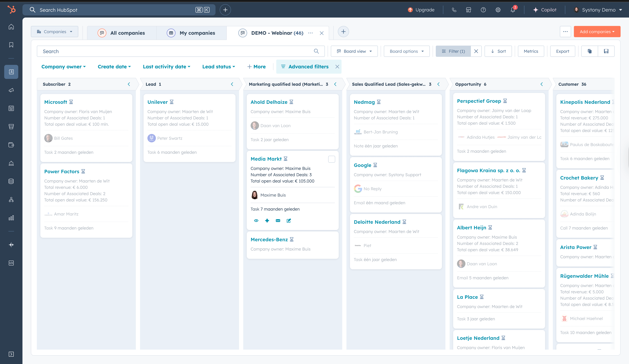Send email from Media Markt card
This screenshot has height=364, width=629.
point(278,220)
